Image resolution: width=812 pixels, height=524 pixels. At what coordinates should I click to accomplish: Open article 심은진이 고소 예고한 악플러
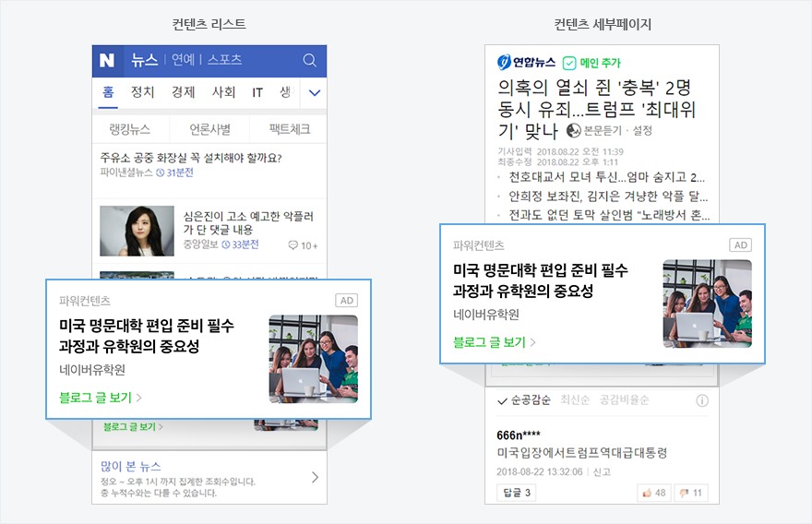[x=248, y=222]
